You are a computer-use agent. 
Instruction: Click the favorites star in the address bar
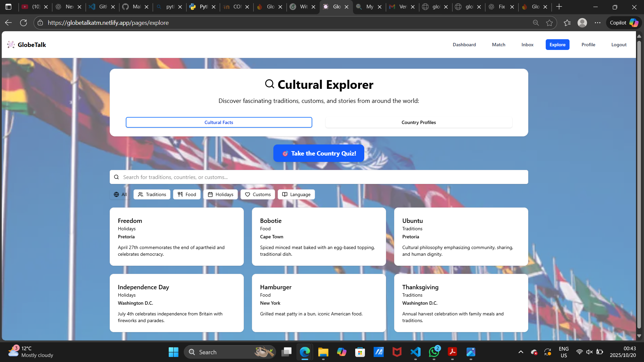(x=549, y=22)
